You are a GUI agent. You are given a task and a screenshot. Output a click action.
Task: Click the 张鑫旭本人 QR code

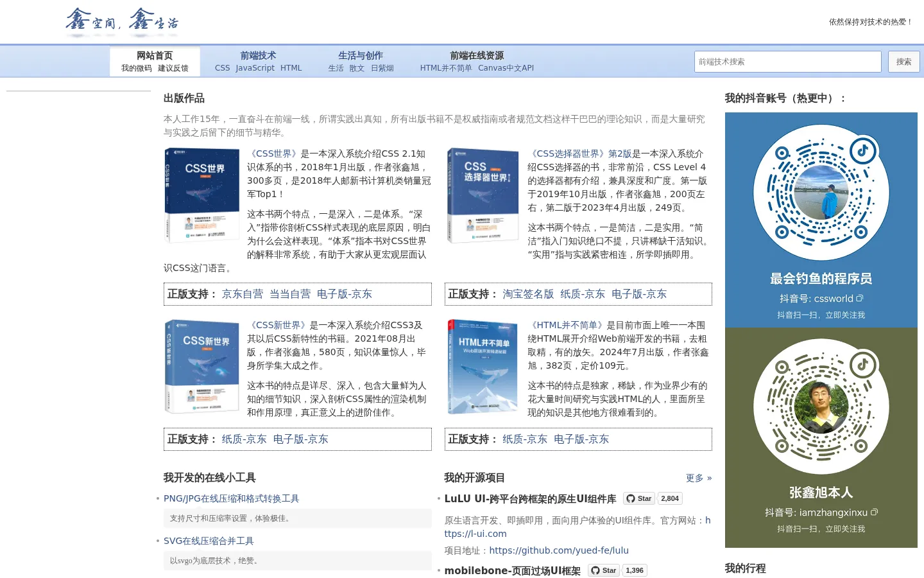coord(821,407)
